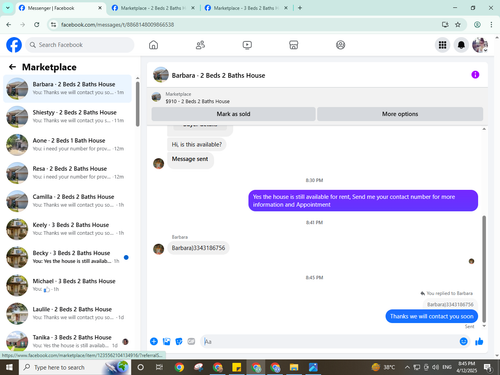This screenshot has height=375, width=500.
Task: Open the taskbar clock showing 8:45 PM
Action: (x=467, y=367)
